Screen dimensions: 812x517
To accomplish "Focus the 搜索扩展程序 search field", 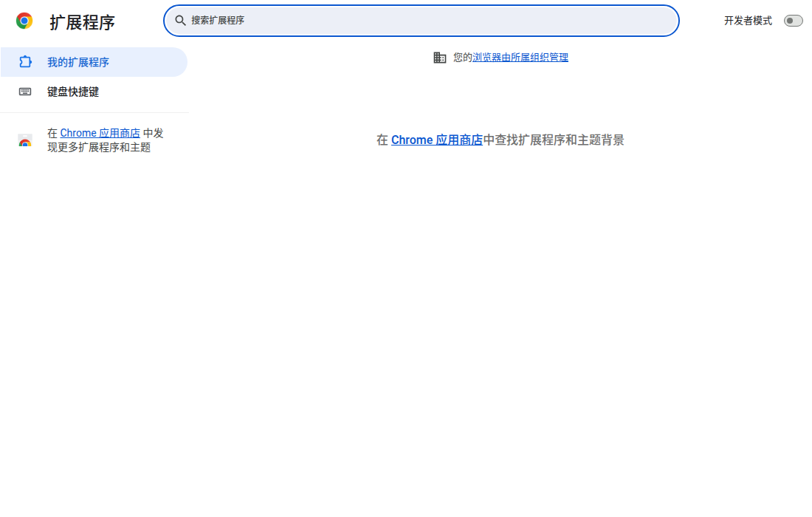I will tap(421, 21).
